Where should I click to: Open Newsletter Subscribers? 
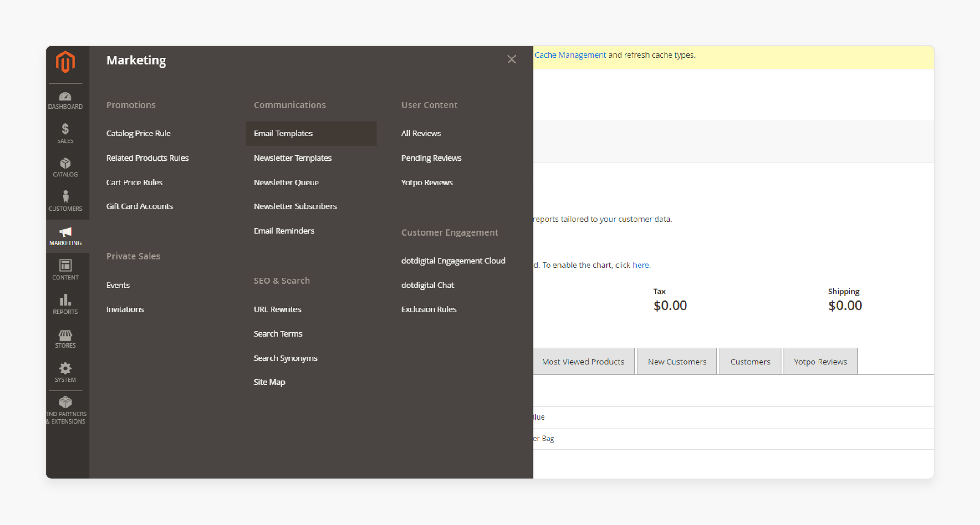click(x=295, y=206)
